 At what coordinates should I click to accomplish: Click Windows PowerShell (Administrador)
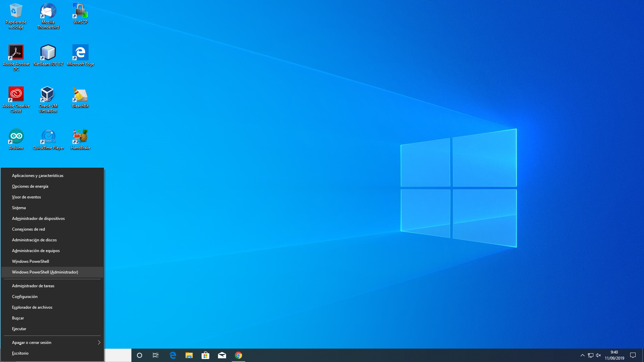click(x=45, y=272)
